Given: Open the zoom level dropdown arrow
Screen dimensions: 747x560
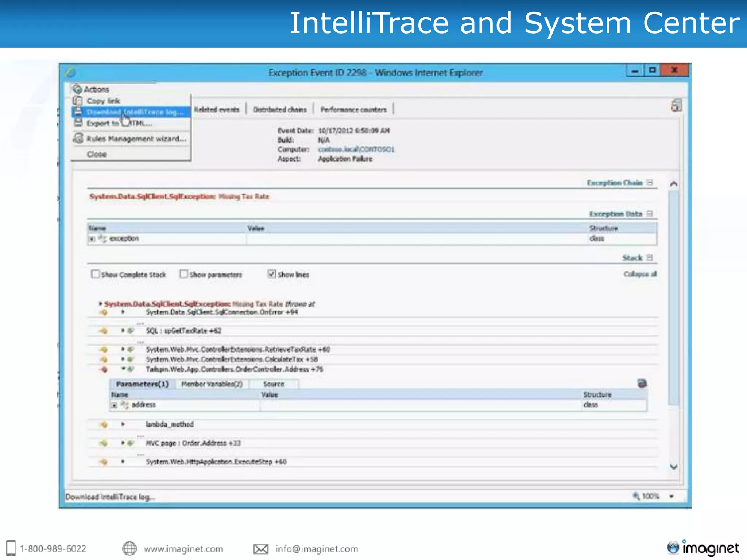Looking at the screenshot, I should click(671, 496).
